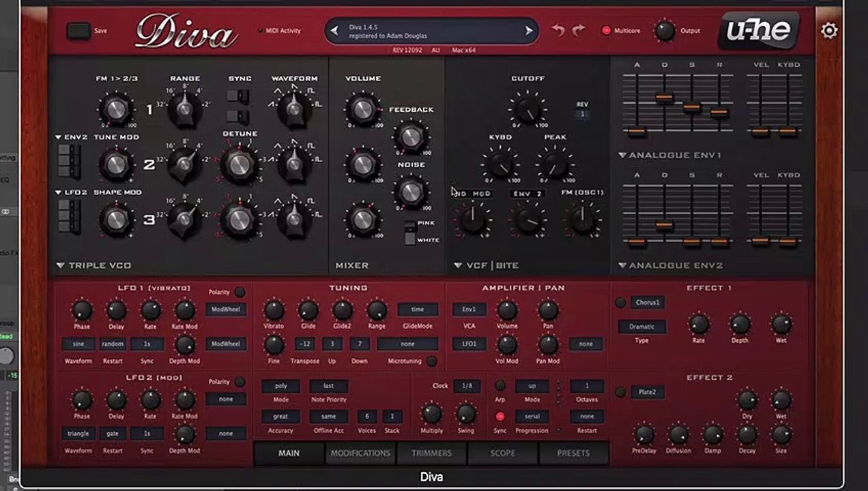Viewport: 868px width, 491px height.
Task: Click the filter REV 1 button
Action: 582,114
